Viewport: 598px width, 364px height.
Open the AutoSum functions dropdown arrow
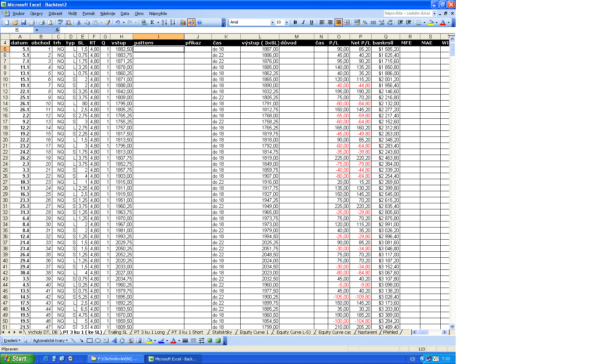(158, 22)
